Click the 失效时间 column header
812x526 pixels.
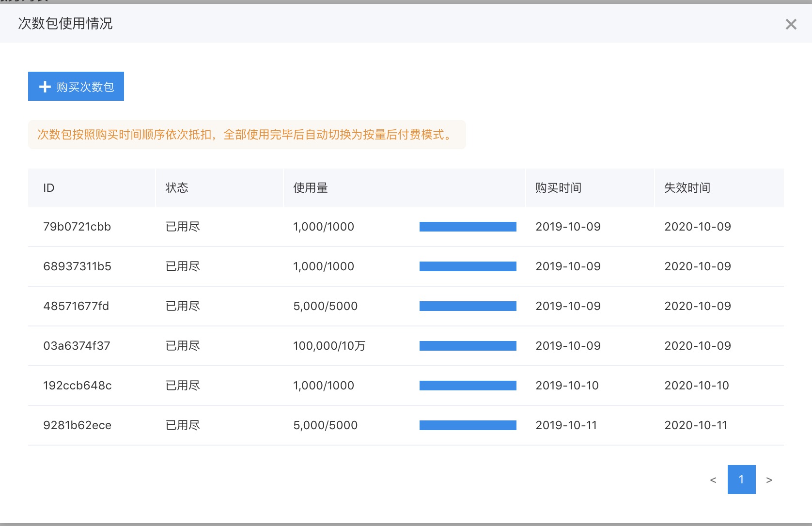coord(687,188)
